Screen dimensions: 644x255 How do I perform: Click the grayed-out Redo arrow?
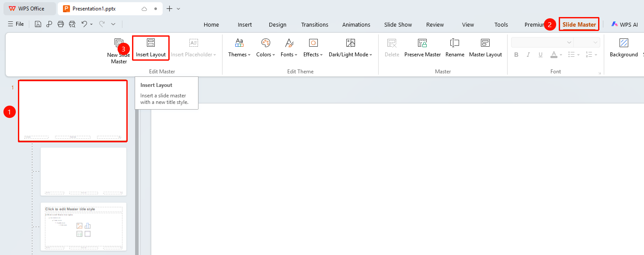point(102,24)
